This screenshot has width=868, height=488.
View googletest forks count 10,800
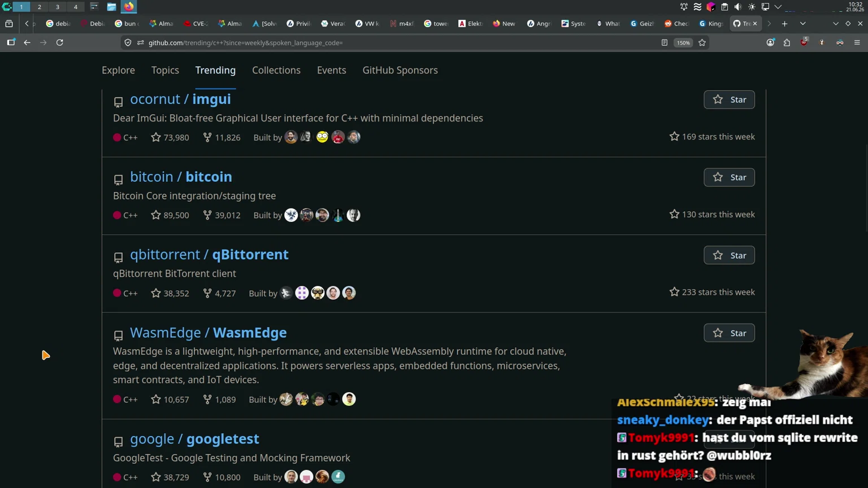[222, 477]
